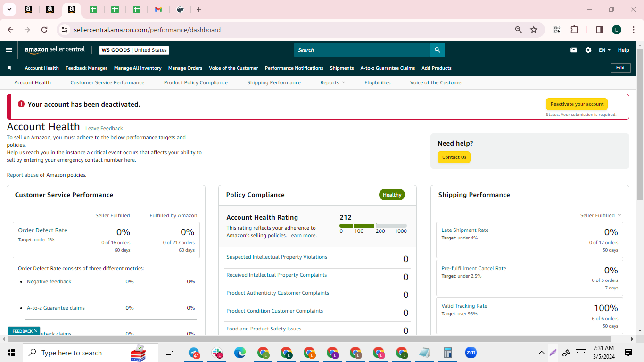The image size is (644, 362).
Task: Open the Seller Fulfilled dropdown in Shipping Performance
Action: [601, 215]
